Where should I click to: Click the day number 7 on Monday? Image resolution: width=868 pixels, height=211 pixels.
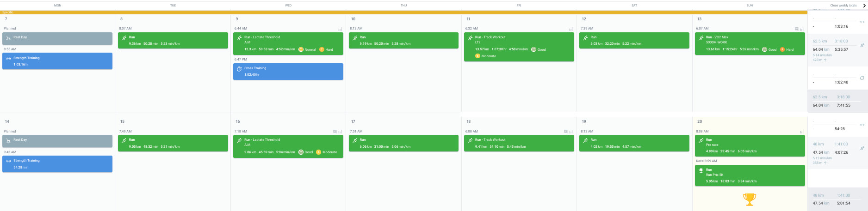tap(6, 19)
